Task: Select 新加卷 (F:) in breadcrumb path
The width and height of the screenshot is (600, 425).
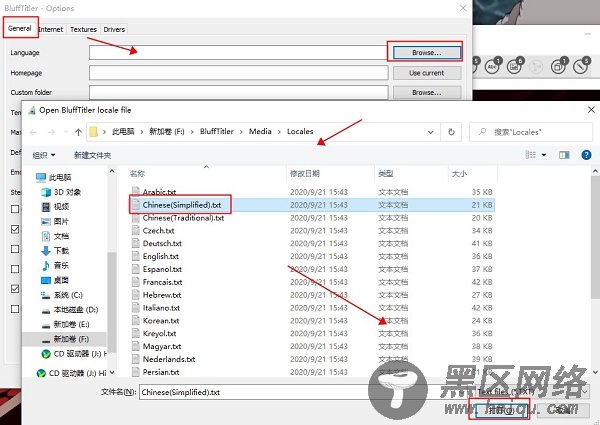Action: [167, 132]
